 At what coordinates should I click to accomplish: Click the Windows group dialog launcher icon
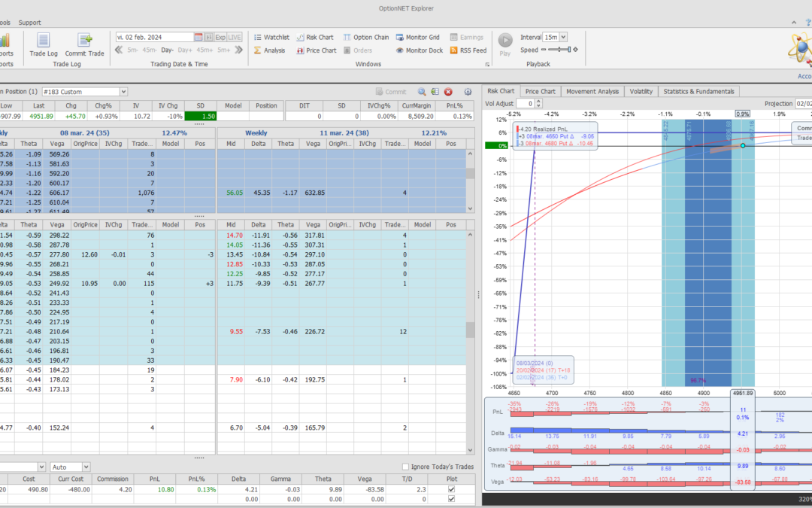pyautogui.click(x=487, y=64)
